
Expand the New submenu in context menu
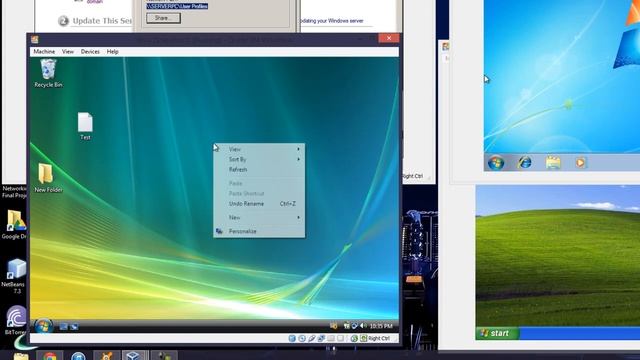point(259,218)
